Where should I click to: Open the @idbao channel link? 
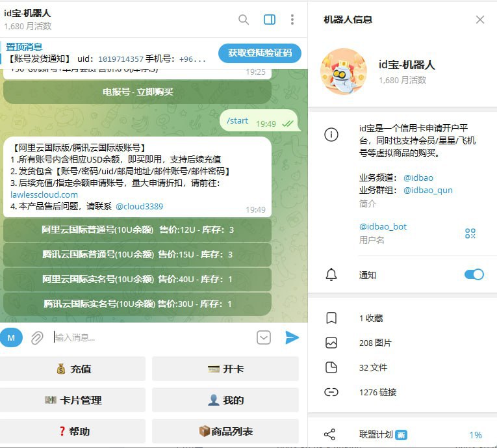(x=418, y=178)
